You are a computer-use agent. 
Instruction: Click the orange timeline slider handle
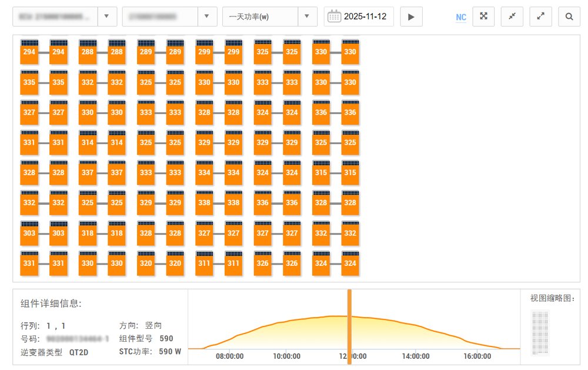tap(349, 326)
